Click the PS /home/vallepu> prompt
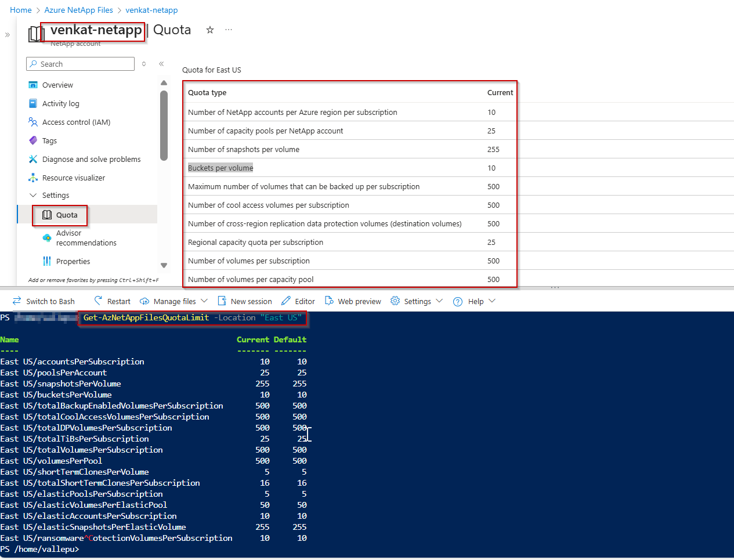The width and height of the screenshot is (734, 560). point(39,549)
